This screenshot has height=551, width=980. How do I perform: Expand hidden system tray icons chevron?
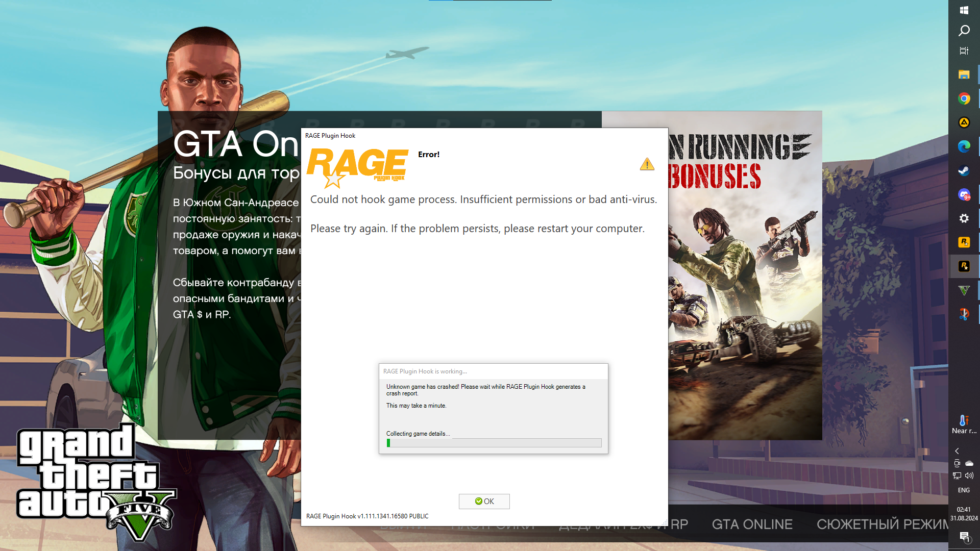pyautogui.click(x=957, y=451)
